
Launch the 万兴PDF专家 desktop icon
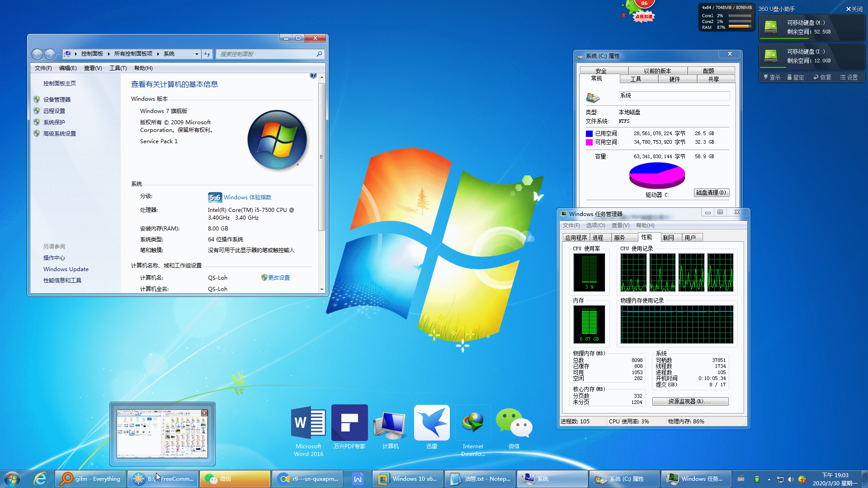349,423
